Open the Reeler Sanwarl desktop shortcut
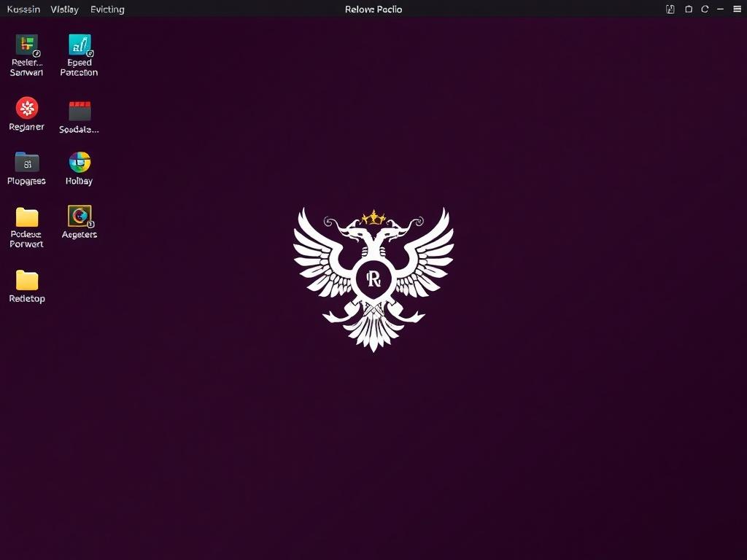747x560 pixels. [x=27, y=45]
